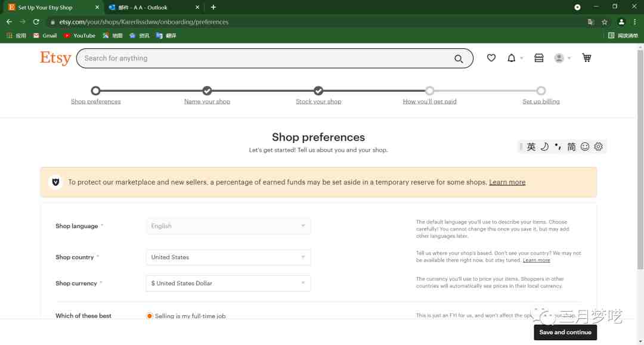Go back in browser
Image resolution: width=644 pixels, height=345 pixels.
(10, 21)
